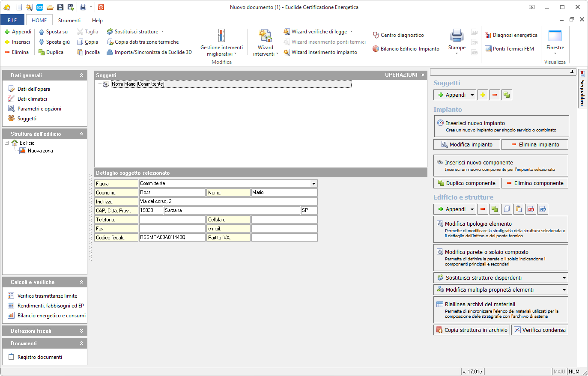Click the Telefono input field

coord(172,220)
